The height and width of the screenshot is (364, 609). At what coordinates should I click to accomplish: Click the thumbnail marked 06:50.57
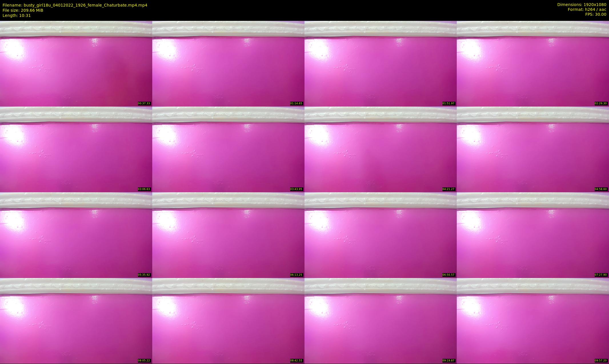tap(380, 235)
